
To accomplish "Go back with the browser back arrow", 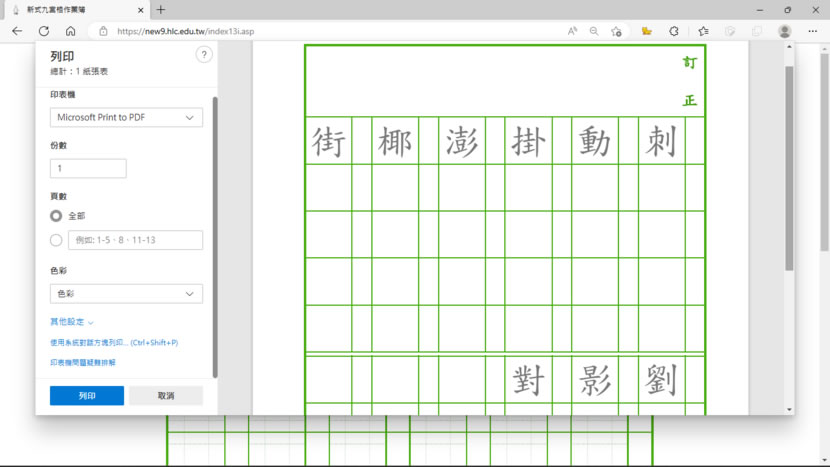I will click(17, 31).
